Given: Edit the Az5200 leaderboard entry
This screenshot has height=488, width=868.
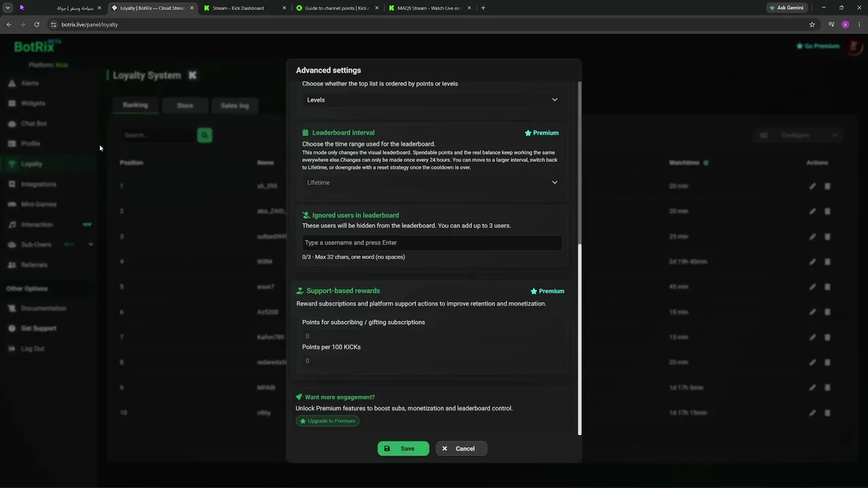Looking at the screenshot, I should [812, 312].
